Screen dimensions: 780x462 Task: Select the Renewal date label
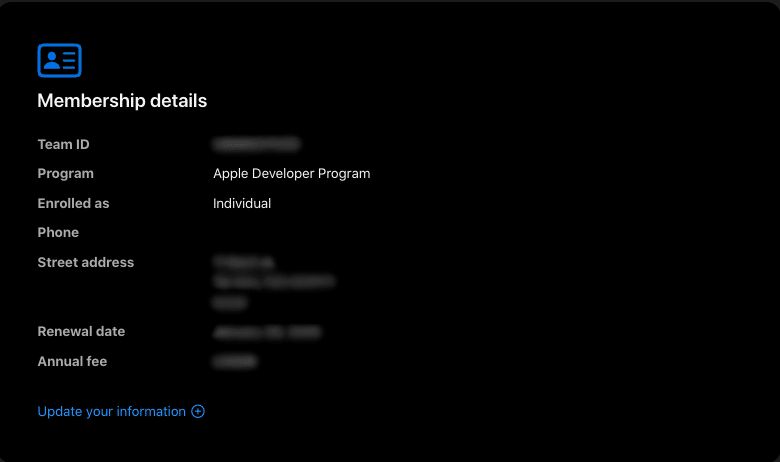(x=81, y=331)
